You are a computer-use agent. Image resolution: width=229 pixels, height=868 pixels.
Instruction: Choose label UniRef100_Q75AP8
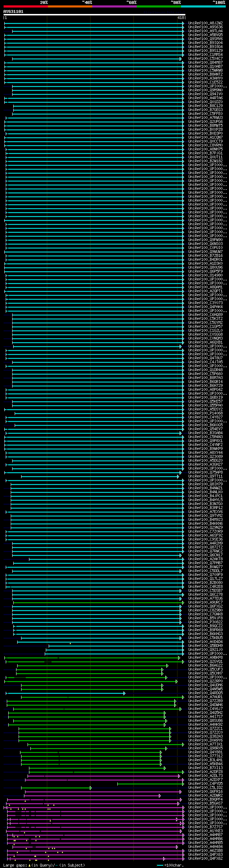(x=205, y=472)
